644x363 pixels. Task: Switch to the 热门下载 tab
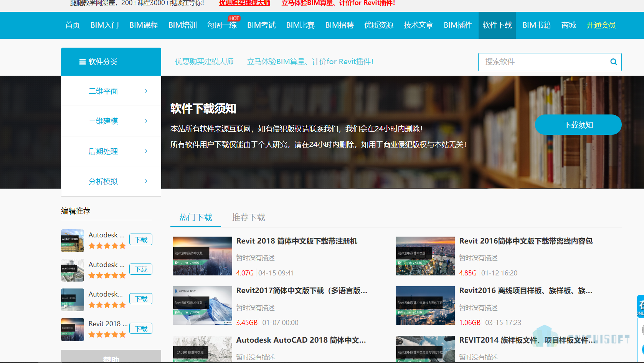196,217
